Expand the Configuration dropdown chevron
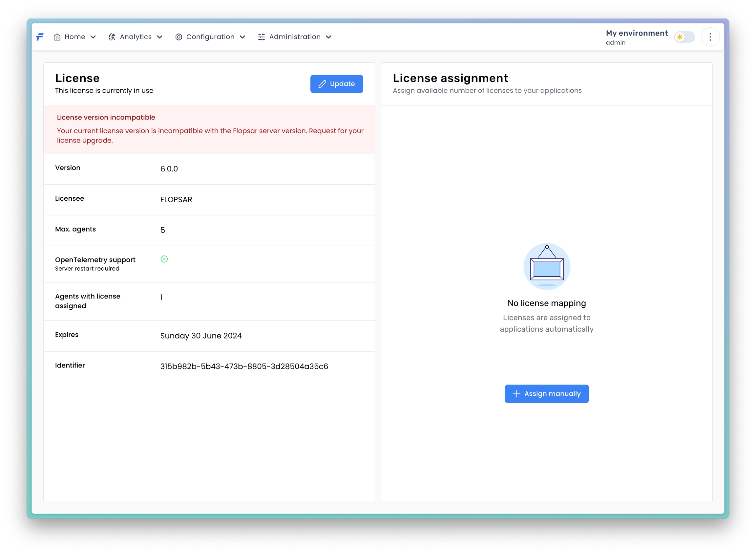 coord(242,37)
